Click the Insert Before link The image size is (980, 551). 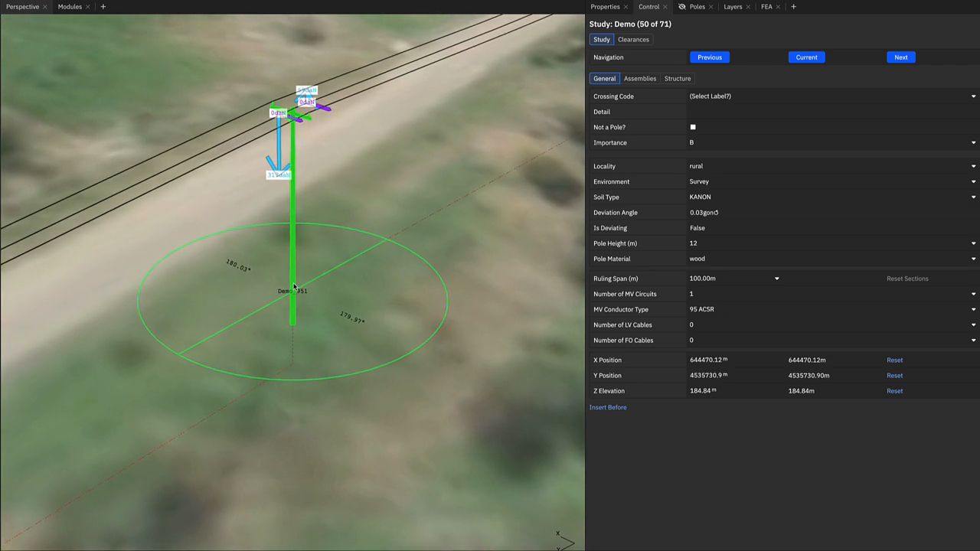[608, 407]
